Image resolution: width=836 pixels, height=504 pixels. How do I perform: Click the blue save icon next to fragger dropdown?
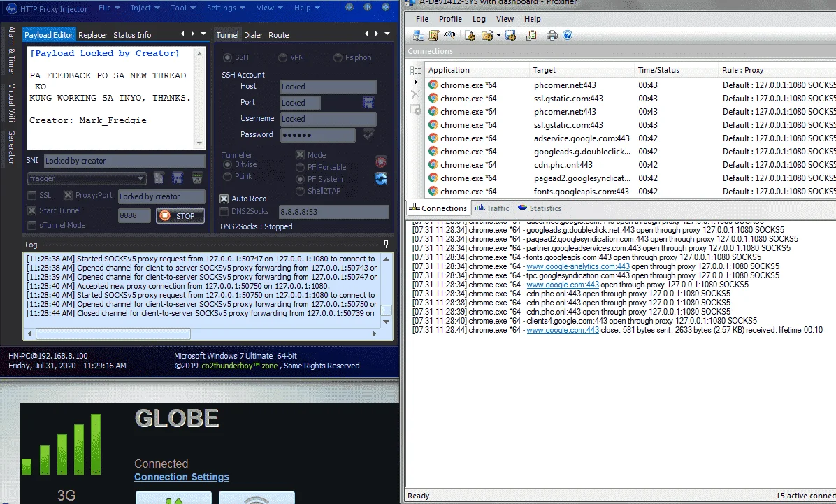pos(178,178)
